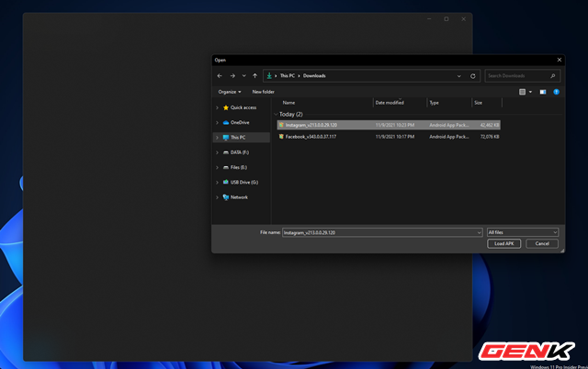Screen dimensions: 588x369
Task: Click Instagram APK file icon
Action: pos(281,125)
